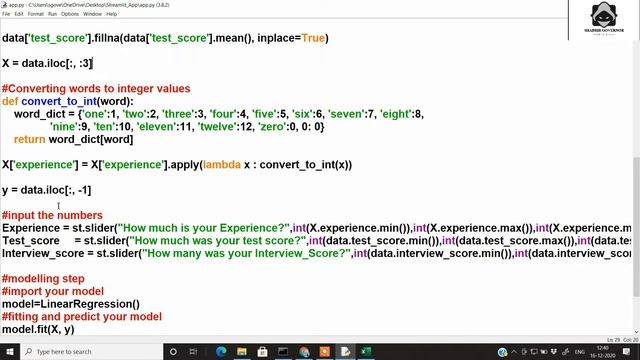Click the 'lambda' keyword in apply line

(222, 164)
